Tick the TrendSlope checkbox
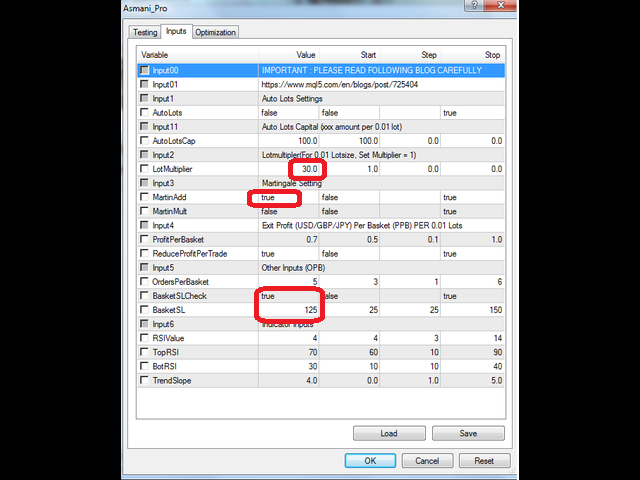The image size is (640, 480). [144, 380]
